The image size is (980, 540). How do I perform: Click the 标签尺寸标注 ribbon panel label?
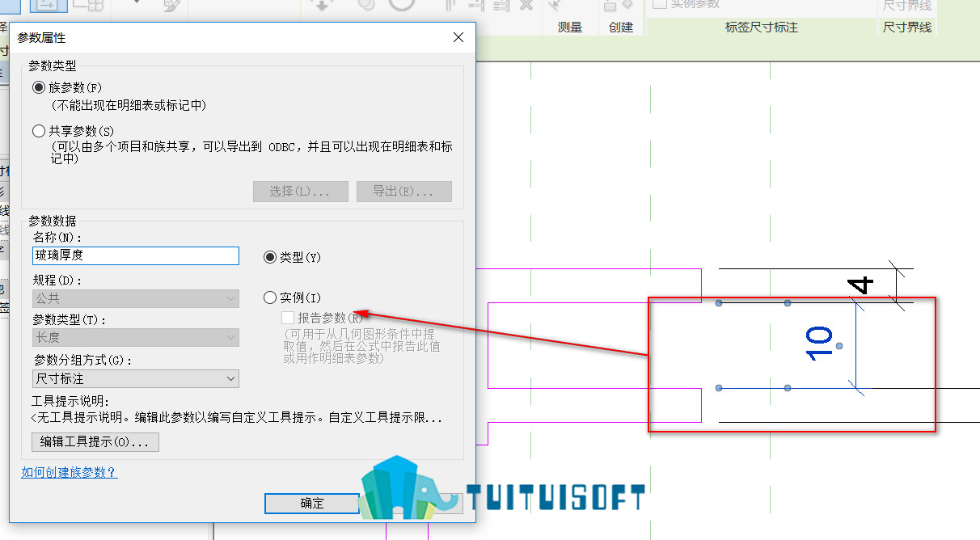[762, 27]
